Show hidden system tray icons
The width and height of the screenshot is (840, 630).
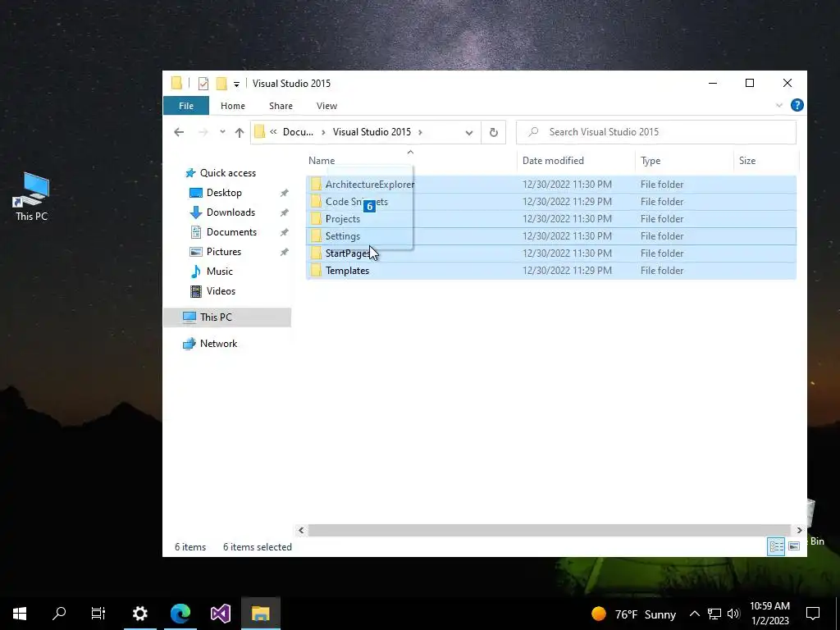coord(694,614)
